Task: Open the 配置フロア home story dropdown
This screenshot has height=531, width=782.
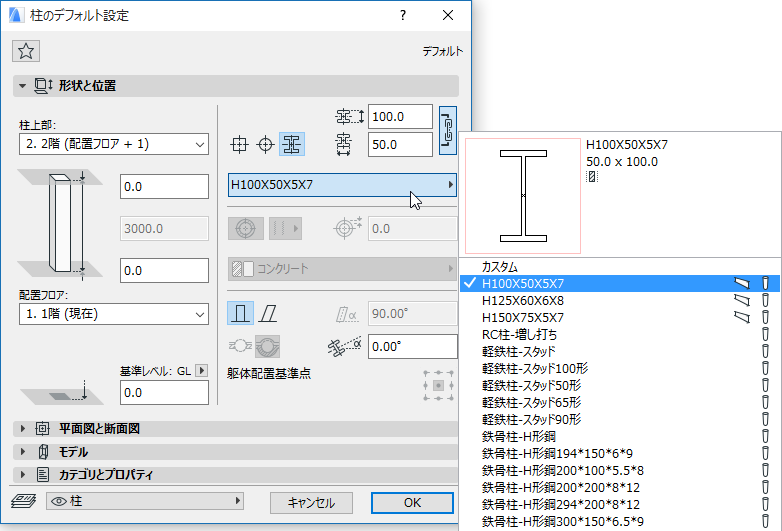Action: point(114,314)
